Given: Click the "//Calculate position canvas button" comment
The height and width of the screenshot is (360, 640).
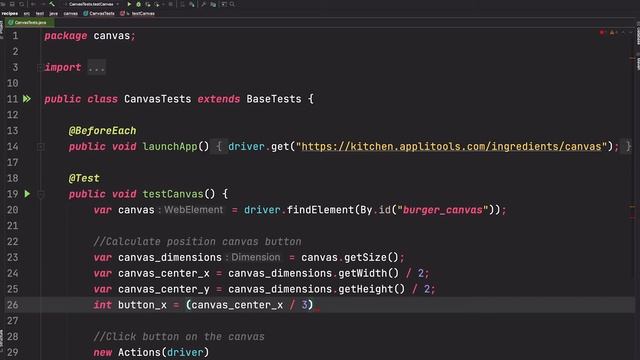Looking at the screenshot, I should pos(197,242).
